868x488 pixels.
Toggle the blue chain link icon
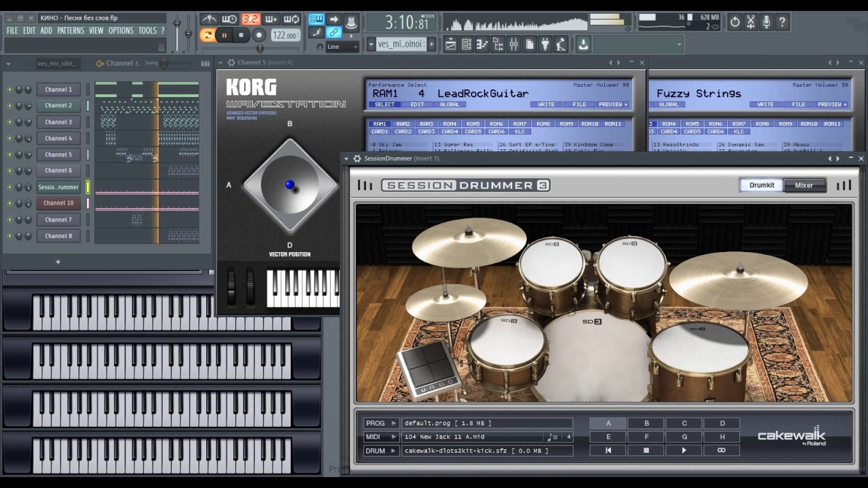tap(334, 33)
